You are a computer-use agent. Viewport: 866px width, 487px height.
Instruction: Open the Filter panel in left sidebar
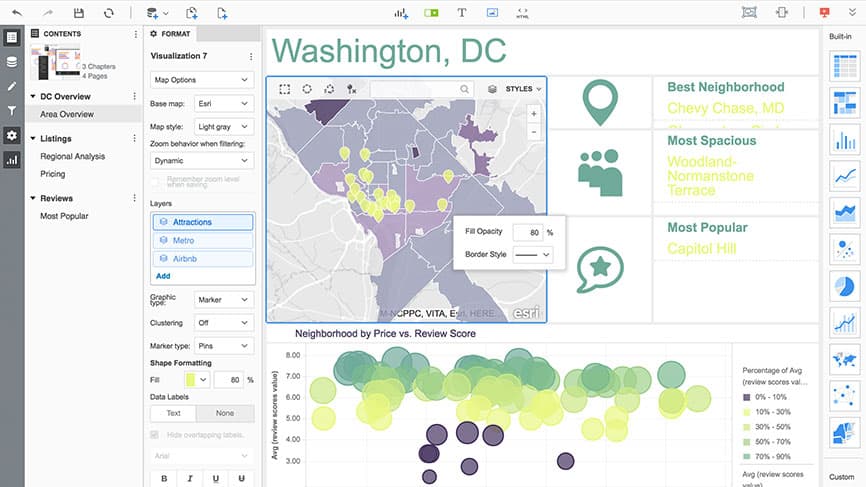[x=12, y=110]
